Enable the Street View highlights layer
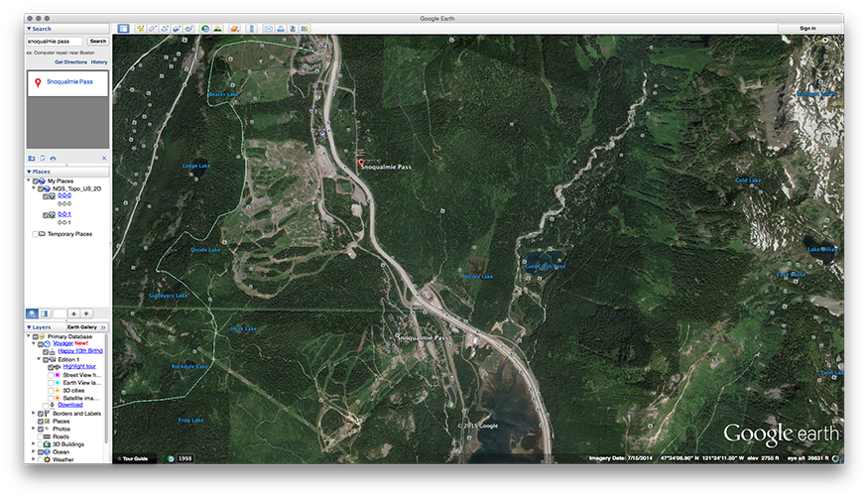 (51, 375)
